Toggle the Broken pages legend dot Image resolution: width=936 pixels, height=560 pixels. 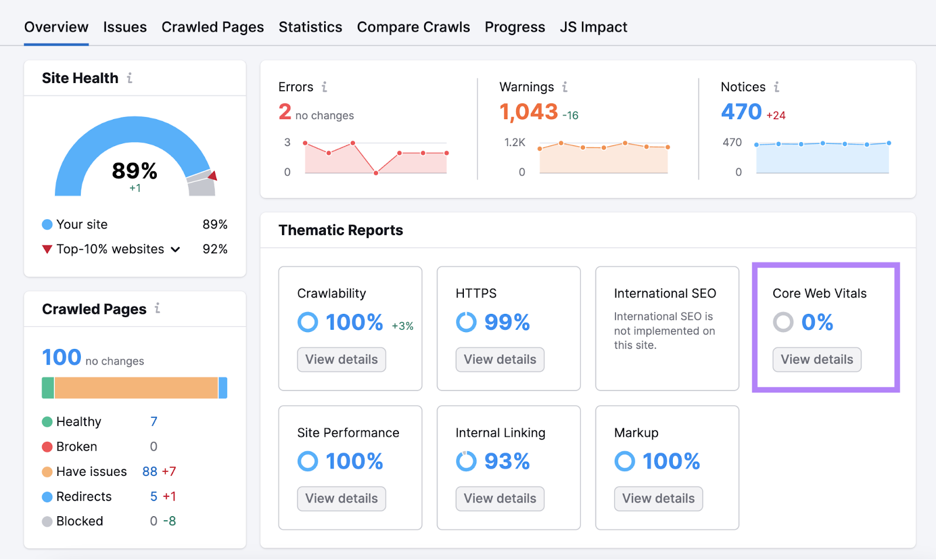point(47,446)
